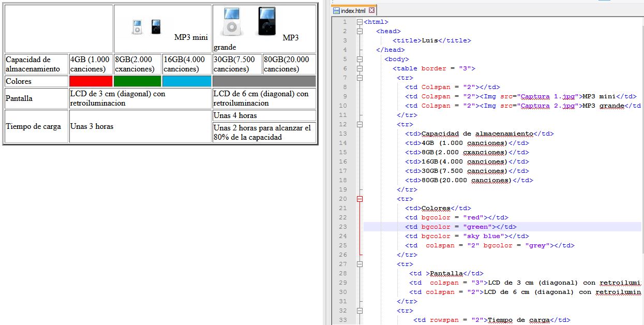Click the green color cell in table
This screenshot has height=325, width=644.
click(137, 81)
